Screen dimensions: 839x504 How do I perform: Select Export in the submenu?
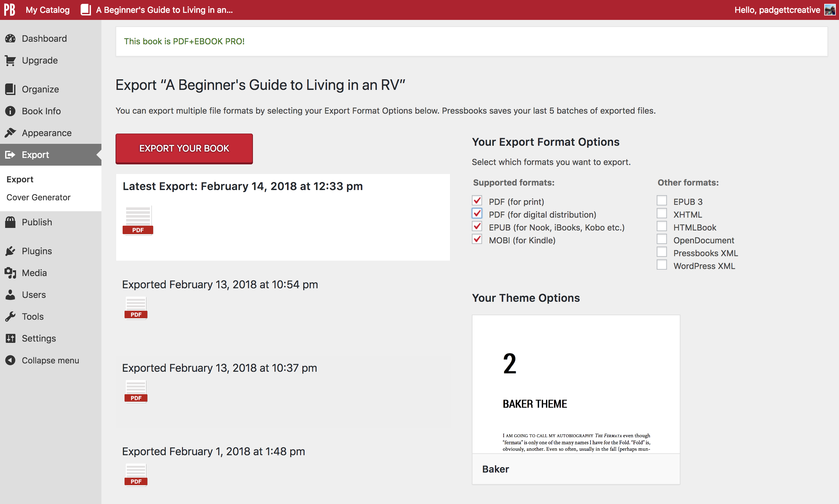click(x=20, y=179)
